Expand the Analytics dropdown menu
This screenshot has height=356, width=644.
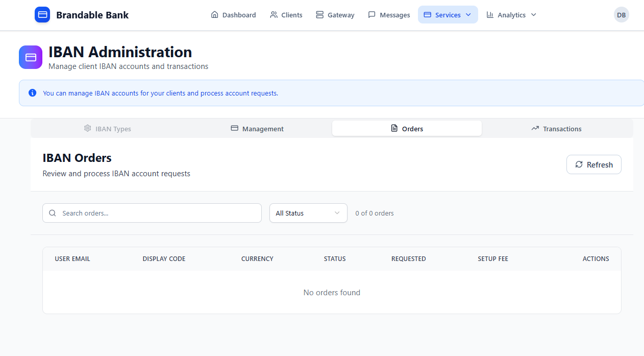[x=511, y=15]
